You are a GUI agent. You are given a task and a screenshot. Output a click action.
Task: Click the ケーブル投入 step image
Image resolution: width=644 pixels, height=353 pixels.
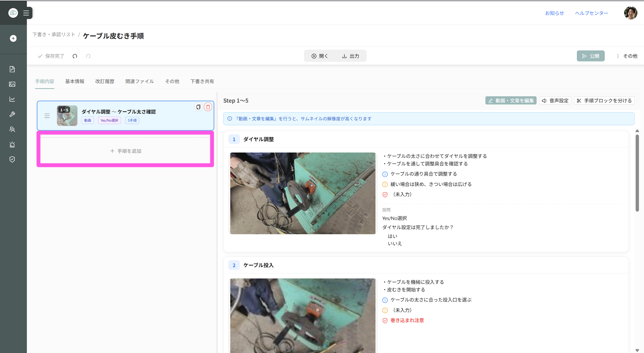pos(303,316)
